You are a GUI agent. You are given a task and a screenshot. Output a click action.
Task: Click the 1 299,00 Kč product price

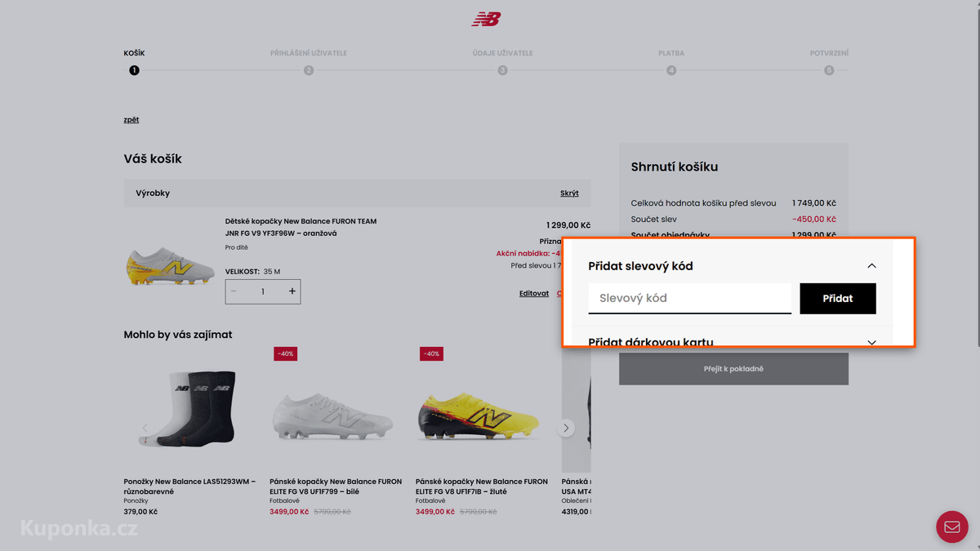(x=568, y=225)
